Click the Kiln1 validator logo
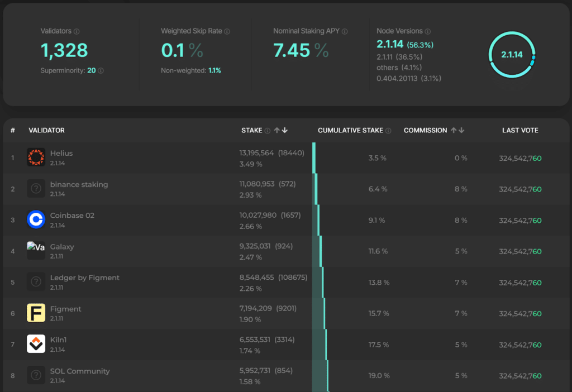572x392 pixels. [x=36, y=344]
